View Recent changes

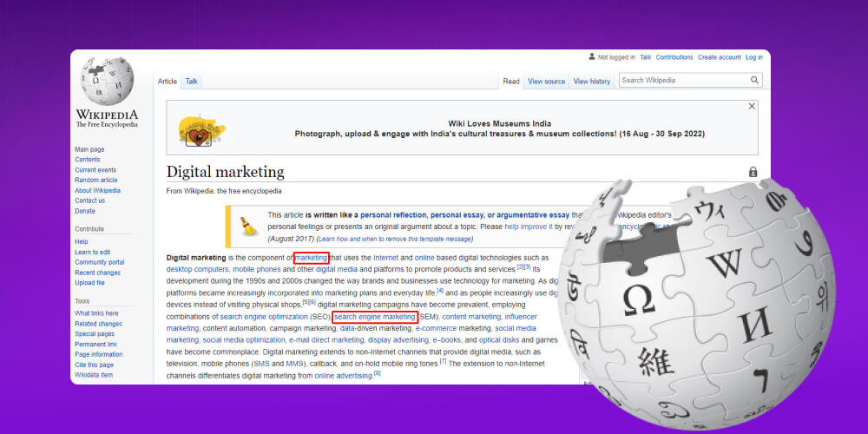pos(97,273)
